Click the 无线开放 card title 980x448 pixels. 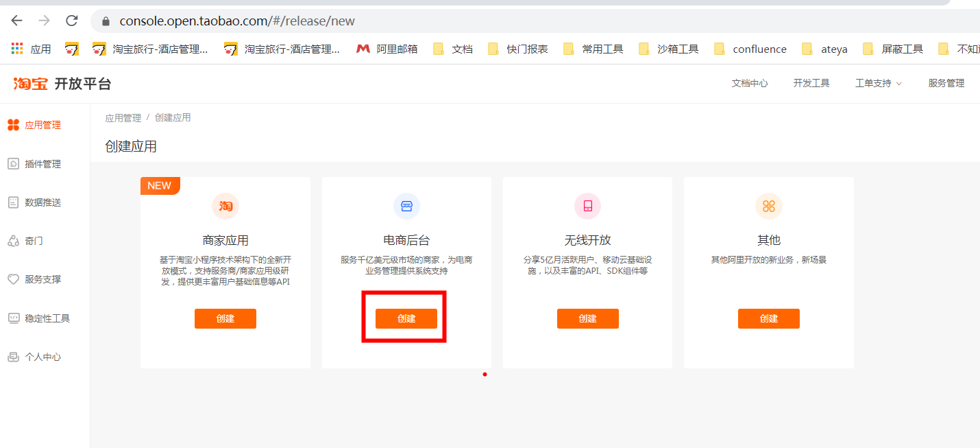[x=587, y=240]
